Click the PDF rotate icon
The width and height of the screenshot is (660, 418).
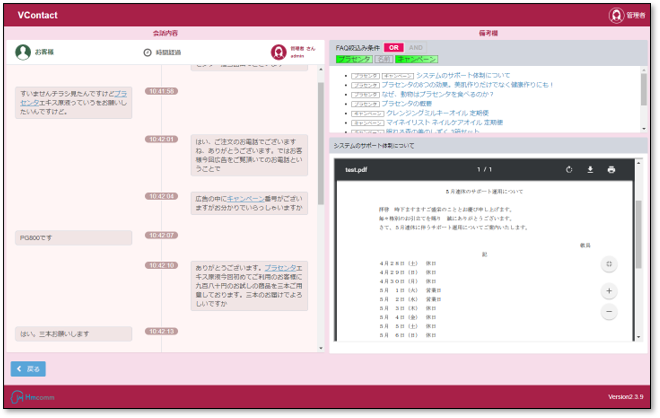pyautogui.click(x=569, y=170)
